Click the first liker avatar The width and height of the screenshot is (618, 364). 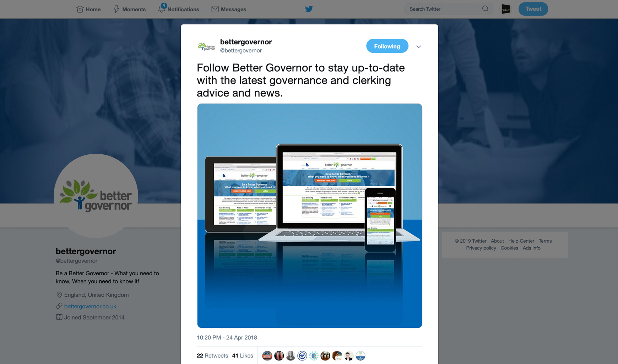pos(267,355)
